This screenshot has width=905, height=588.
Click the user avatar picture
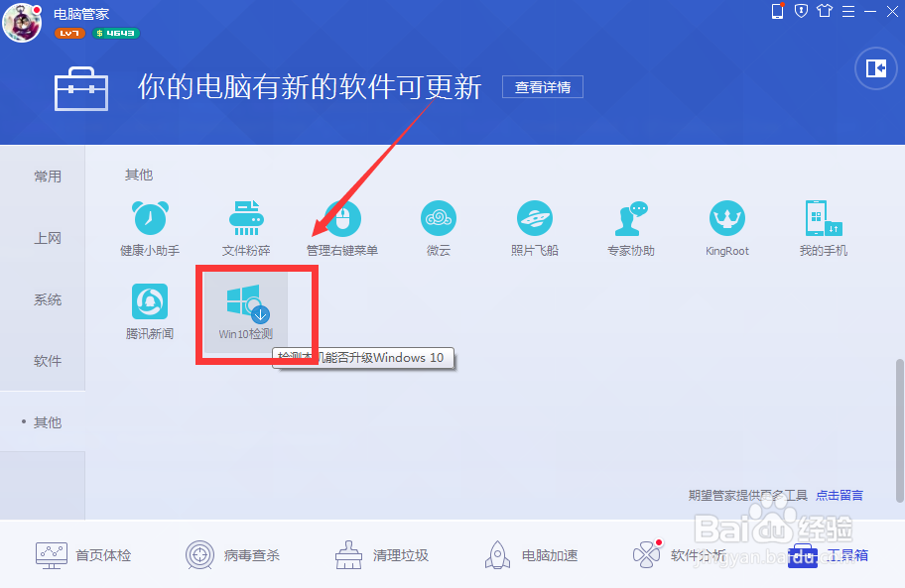pyautogui.click(x=23, y=23)
